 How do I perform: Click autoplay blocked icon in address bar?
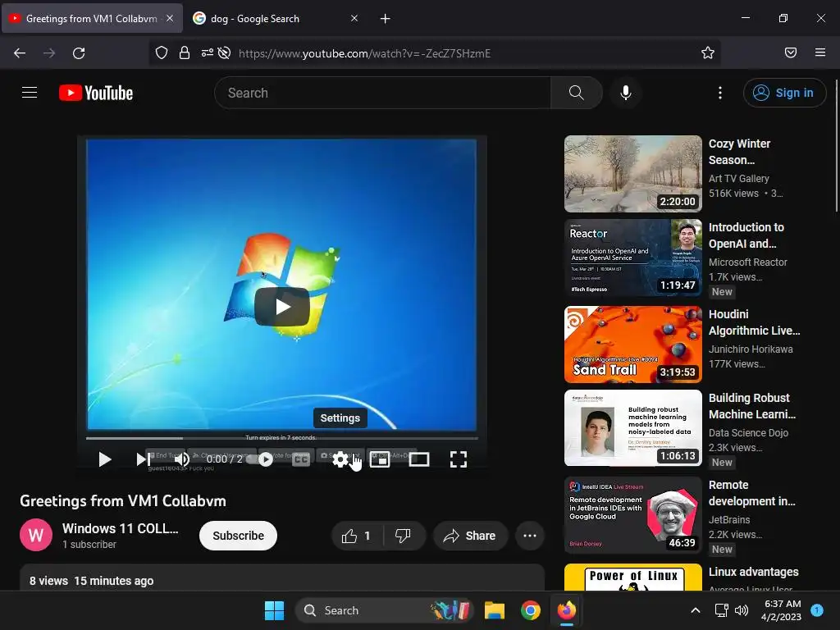(225, 52)
